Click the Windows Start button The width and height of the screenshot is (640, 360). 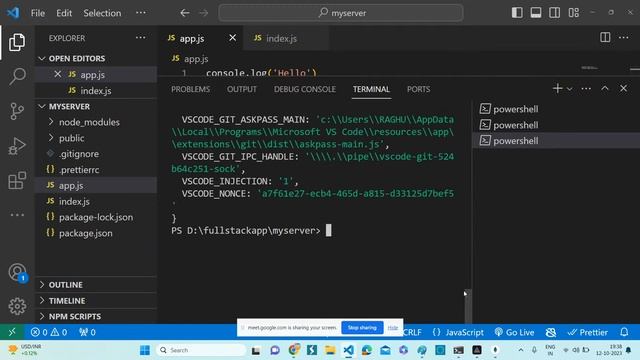click(x=144, y=350)
